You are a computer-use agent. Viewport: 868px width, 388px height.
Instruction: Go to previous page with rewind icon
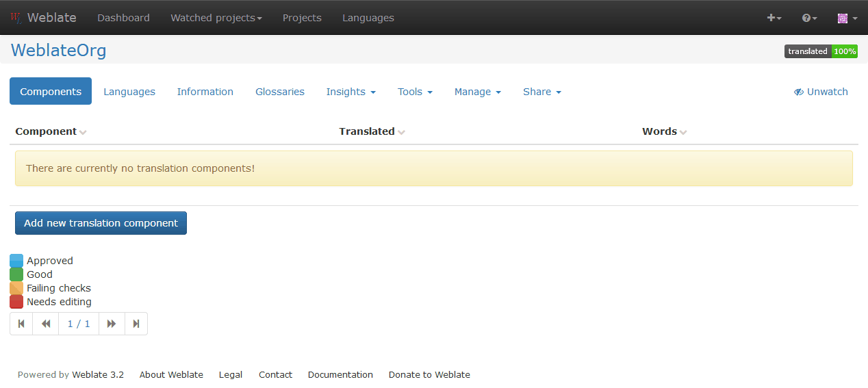coord(46,324)
